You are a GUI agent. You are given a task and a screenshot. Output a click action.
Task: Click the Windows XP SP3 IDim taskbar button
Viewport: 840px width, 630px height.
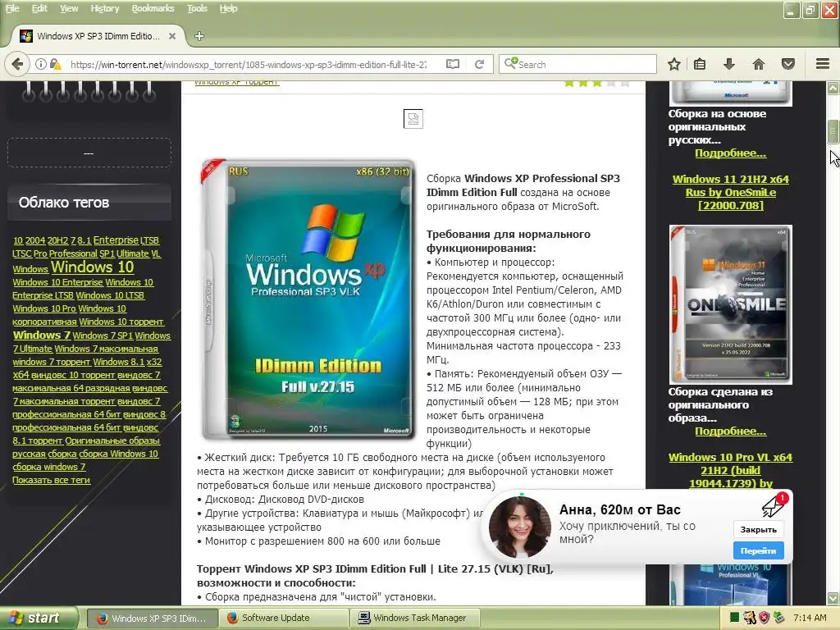tap(152, 618)
